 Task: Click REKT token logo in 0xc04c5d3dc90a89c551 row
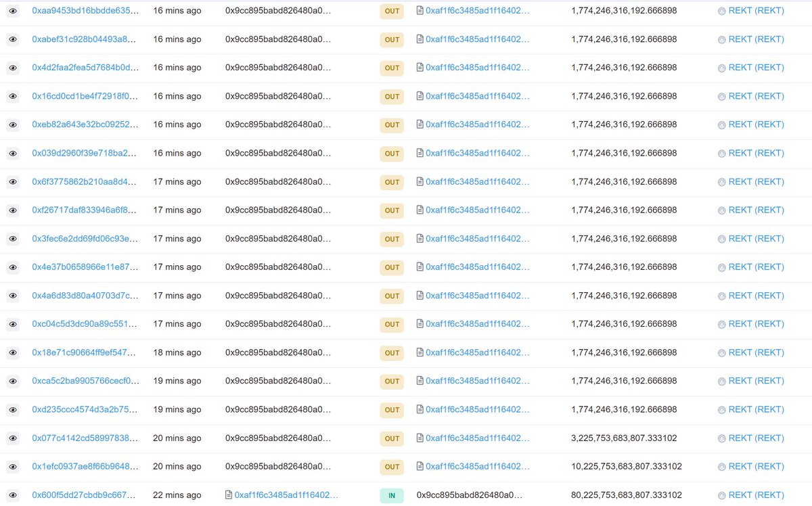(721, 324)
